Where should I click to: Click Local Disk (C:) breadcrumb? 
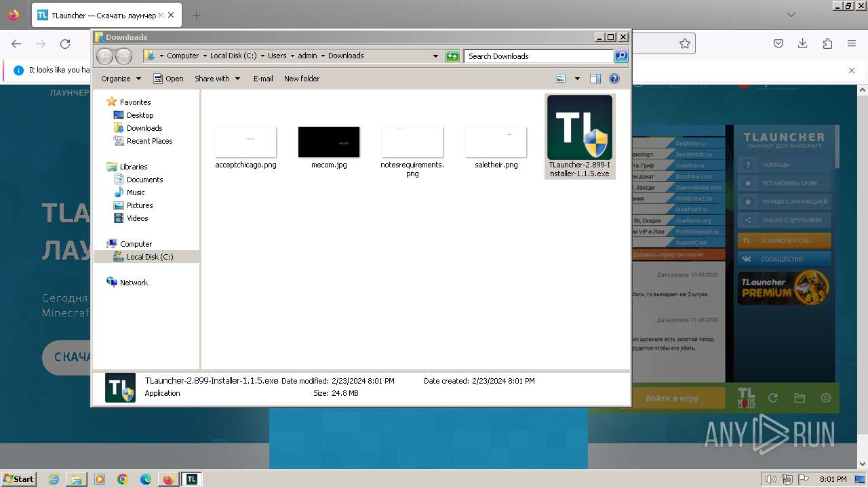[233, 56]
